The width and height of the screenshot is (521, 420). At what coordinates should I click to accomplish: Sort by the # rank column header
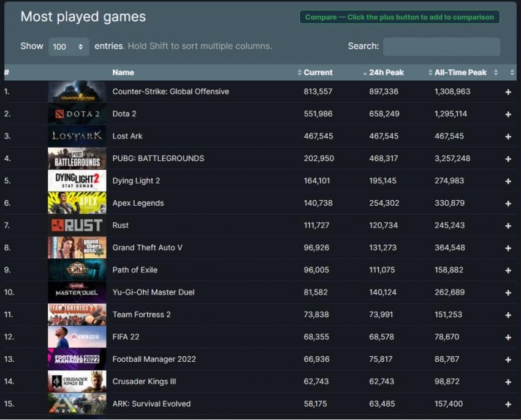point(7,72)
